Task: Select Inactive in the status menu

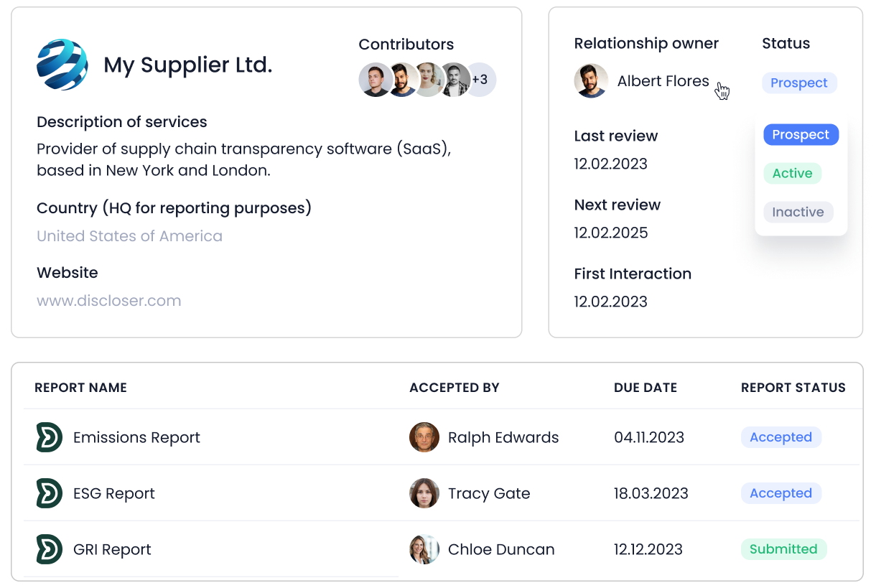Action: tap(798, 212)
